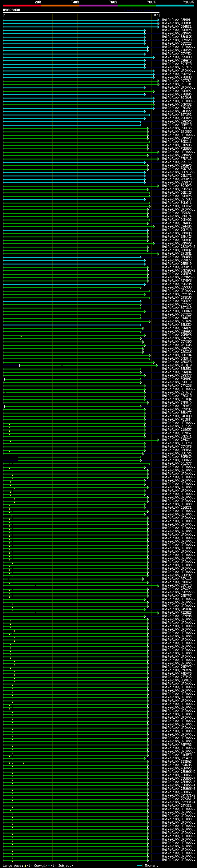Click the UniRef100_Q7TPK6 hit name
This screenshot has width=197, height=868.
(177, 676)
